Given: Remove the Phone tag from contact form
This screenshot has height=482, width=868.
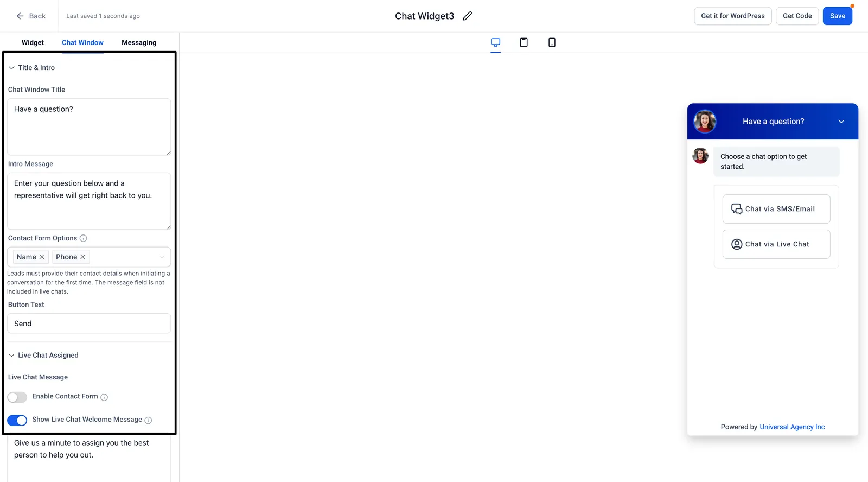Looking at the screenshot, I should point(83,257).
